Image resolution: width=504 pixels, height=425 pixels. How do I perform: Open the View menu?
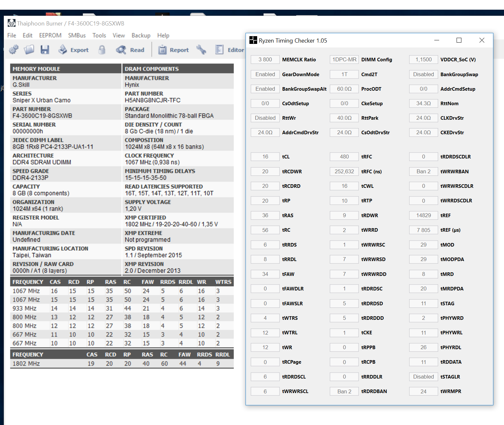coord(119,35)
